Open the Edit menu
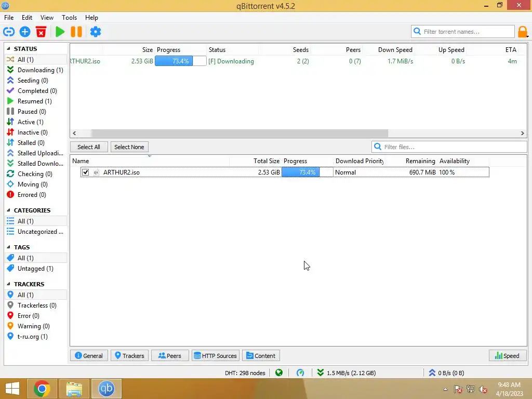This screenshot has width=532, height=399. click(x=27, y=18)
